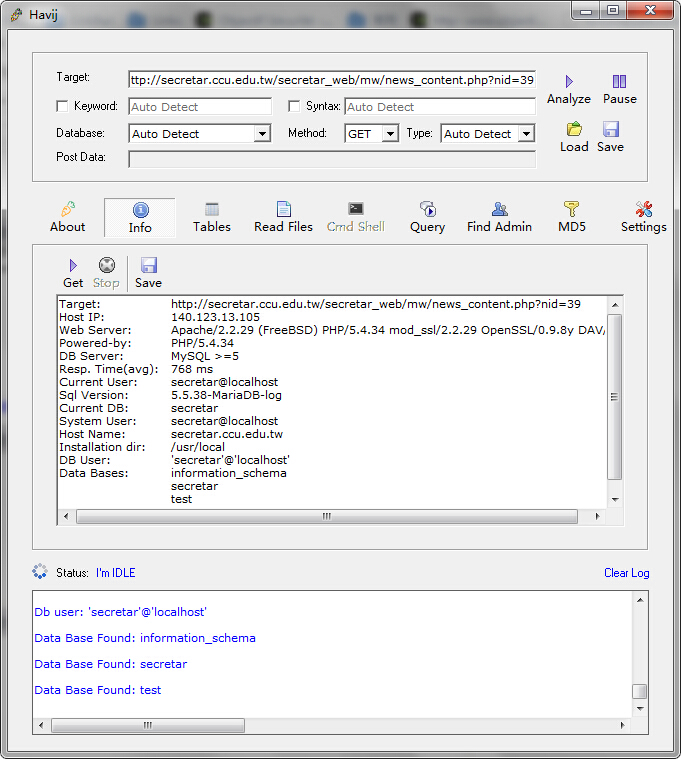Minimize the Havij window
The image size is (681, 759).
586,11
